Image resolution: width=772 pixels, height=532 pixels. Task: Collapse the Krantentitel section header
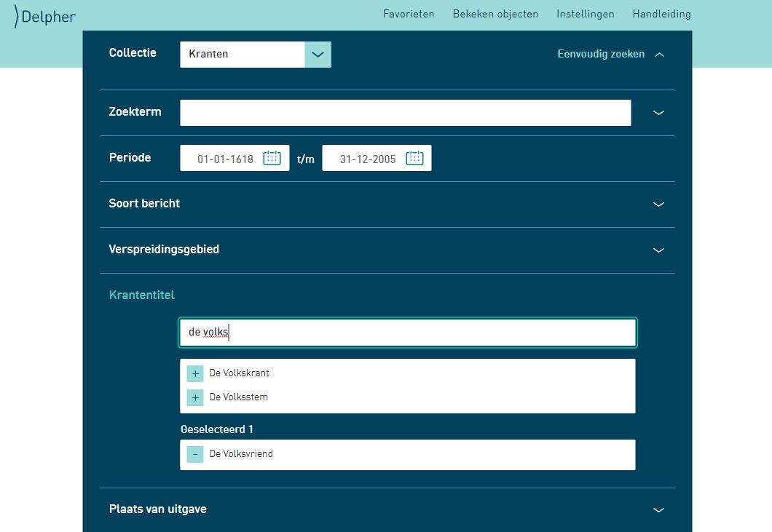[142, 295]
